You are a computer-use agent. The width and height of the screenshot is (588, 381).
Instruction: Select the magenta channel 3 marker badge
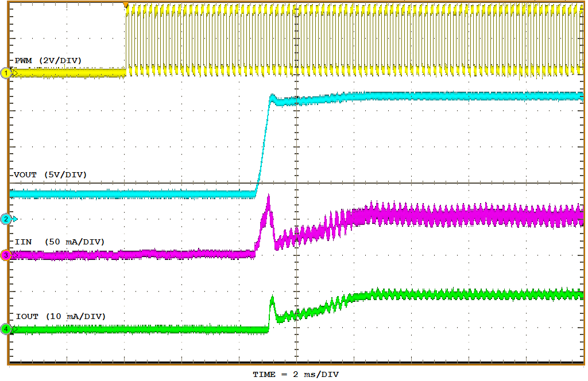pos(5,256)
